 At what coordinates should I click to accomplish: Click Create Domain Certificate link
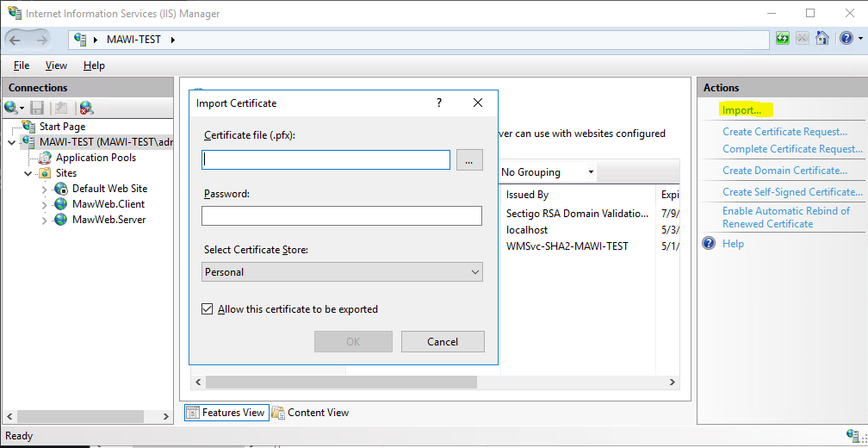[x=785, y=171]
